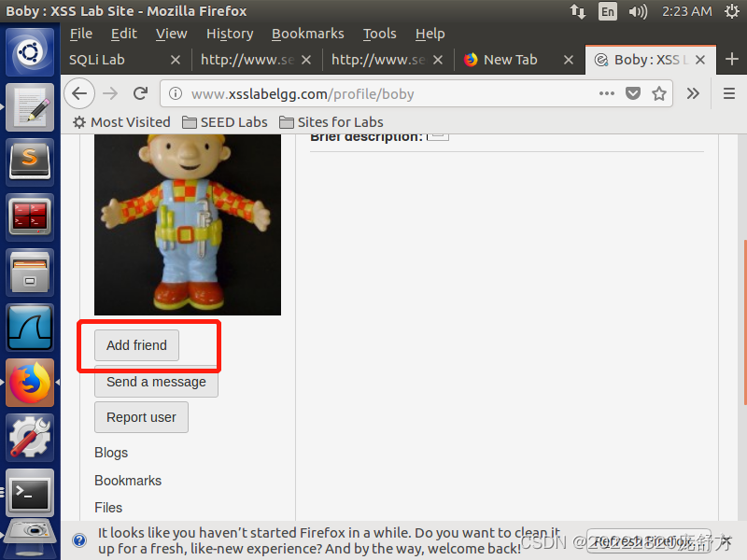Open Ubuntu dash search in launcher
Image resolution: width=747 pixels, height=560 pixels.
coord(30,52)
